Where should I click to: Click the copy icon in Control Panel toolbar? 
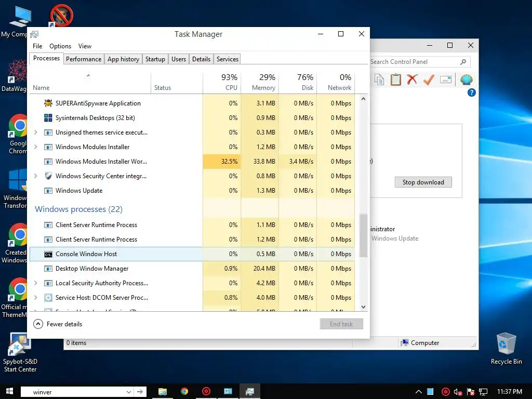(x=379, y=80)
